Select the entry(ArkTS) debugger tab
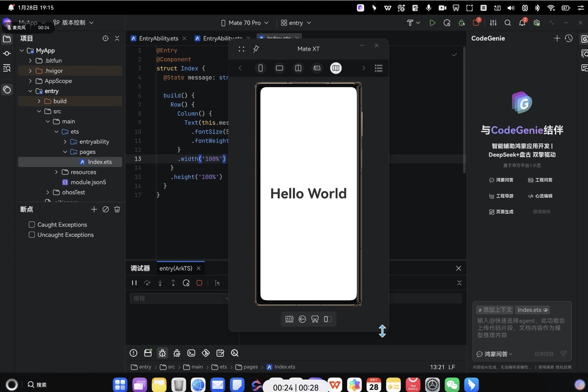588x392 pixels. tap(176, 268)
